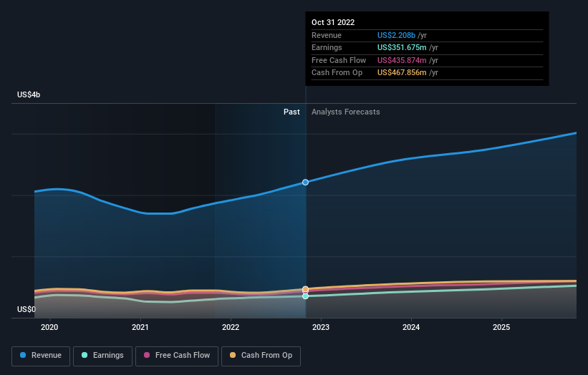Image resolution: width=588 pixels, height=375 pixels.
Task: Click the Earnings data point on teal line
Action: coord(305,296)
